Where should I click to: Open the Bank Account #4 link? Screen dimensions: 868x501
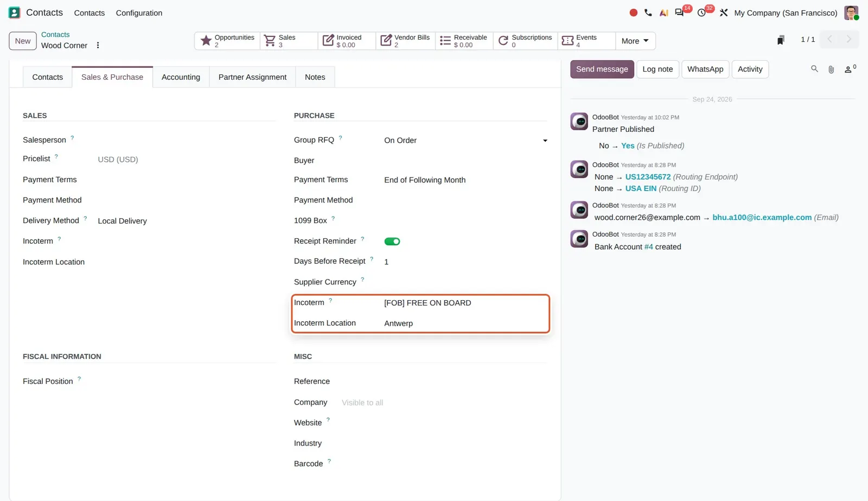(x=648, y=246)
